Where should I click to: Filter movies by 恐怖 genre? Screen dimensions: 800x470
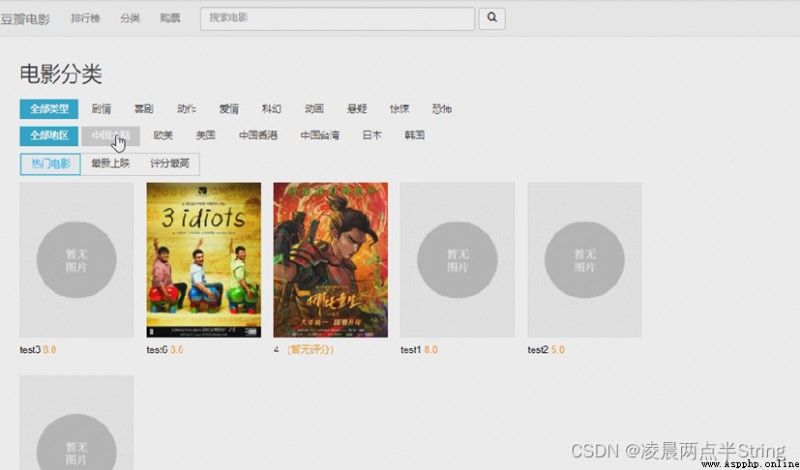click(x=442, y=109)
